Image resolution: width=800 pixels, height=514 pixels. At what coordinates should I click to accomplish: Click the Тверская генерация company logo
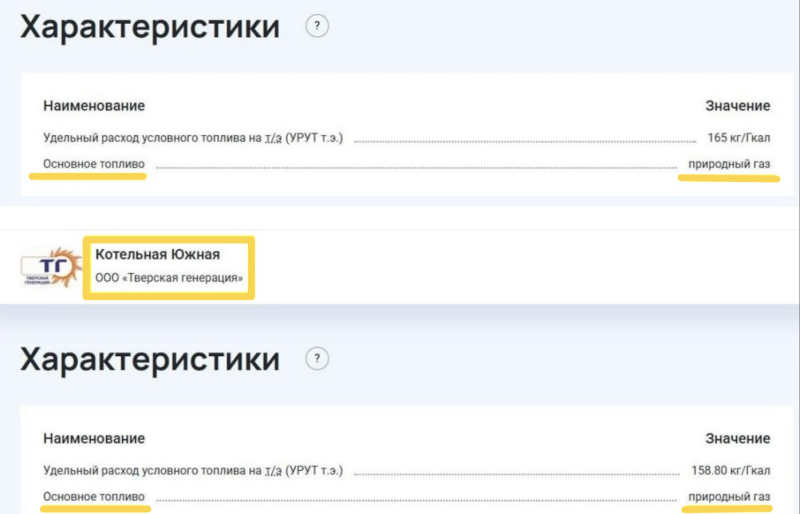coord(49,267)
